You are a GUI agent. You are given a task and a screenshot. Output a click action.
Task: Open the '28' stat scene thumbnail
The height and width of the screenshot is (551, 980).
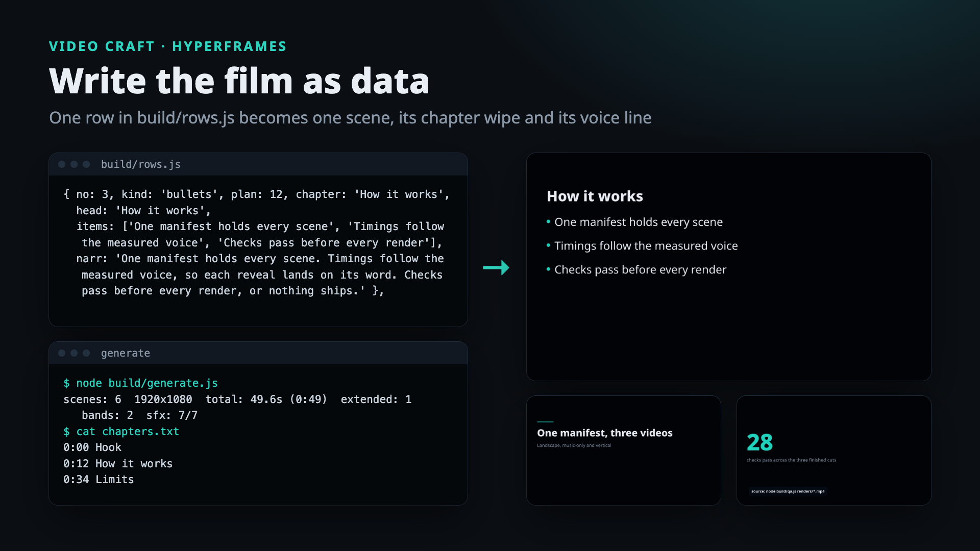click(x=834, y=450)
